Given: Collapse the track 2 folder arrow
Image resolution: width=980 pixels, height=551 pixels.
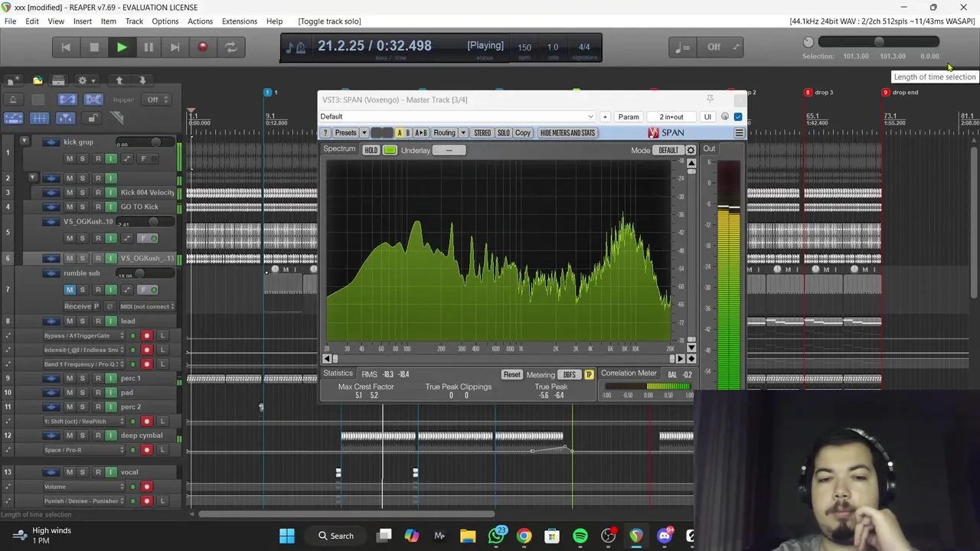Looking at the screenshot, I should click(x=32, y=178).
